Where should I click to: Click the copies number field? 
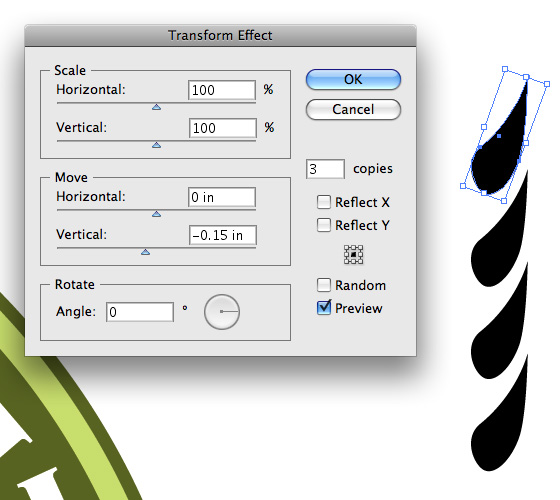[325, 169]
